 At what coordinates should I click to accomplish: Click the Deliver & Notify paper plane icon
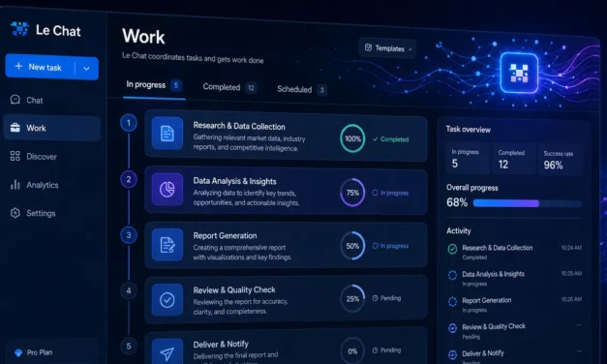point(167,352)
